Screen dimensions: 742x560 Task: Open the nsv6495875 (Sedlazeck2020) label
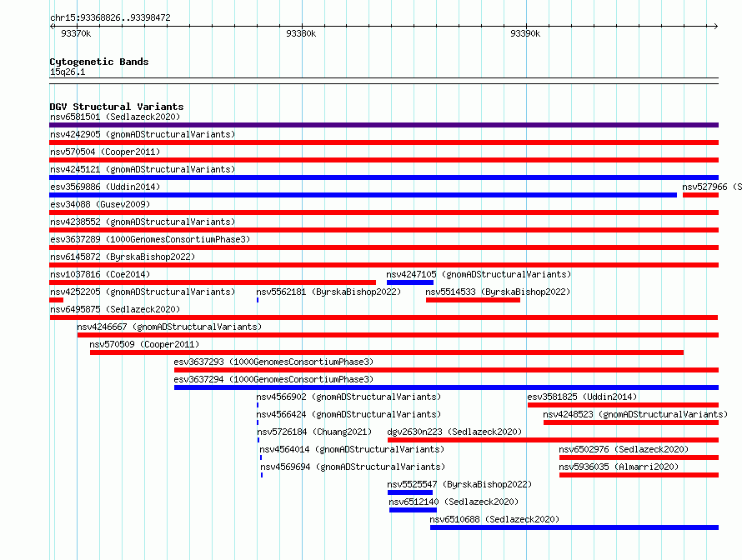pos(115,309)
